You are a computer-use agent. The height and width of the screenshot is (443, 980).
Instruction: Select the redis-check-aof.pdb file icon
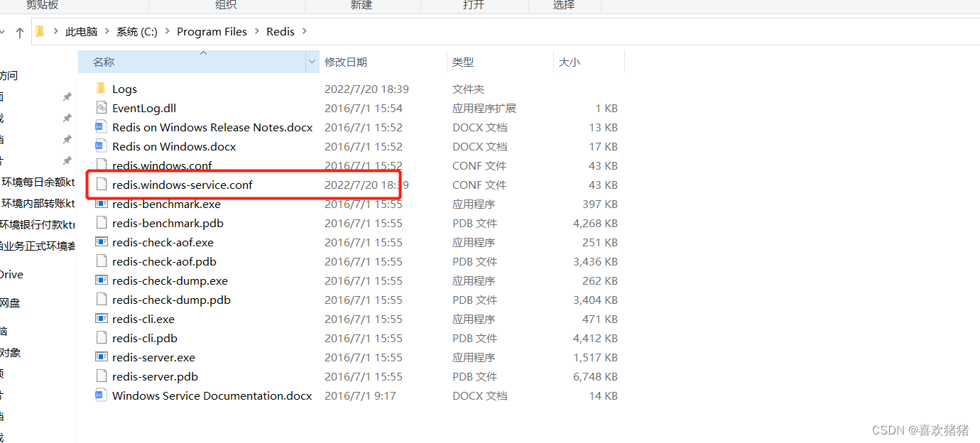click(101, 261)
